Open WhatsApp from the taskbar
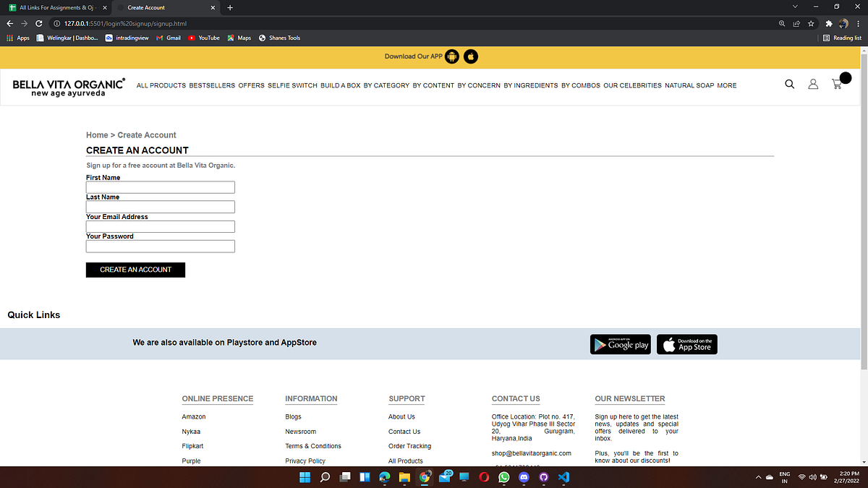 [x=503, y=476]
